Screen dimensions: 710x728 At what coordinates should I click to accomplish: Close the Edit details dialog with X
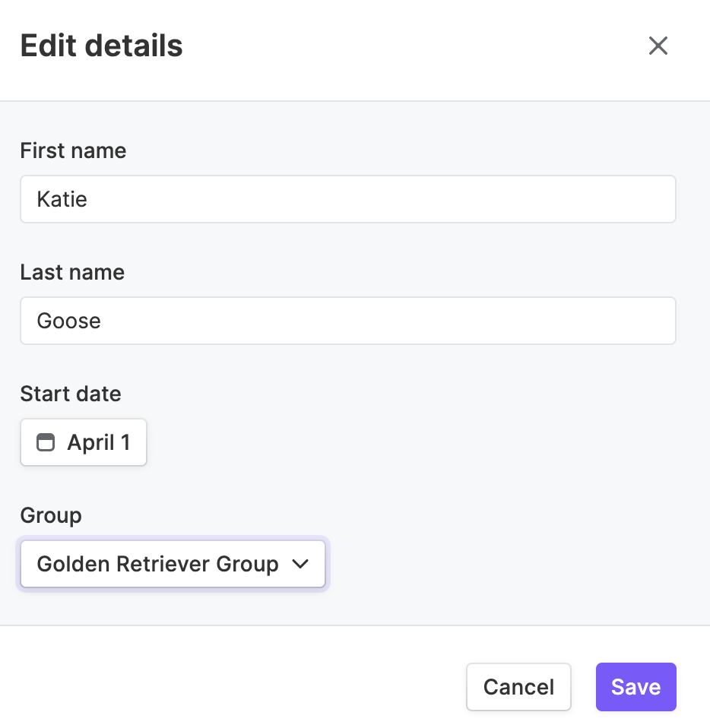[658, 46]
